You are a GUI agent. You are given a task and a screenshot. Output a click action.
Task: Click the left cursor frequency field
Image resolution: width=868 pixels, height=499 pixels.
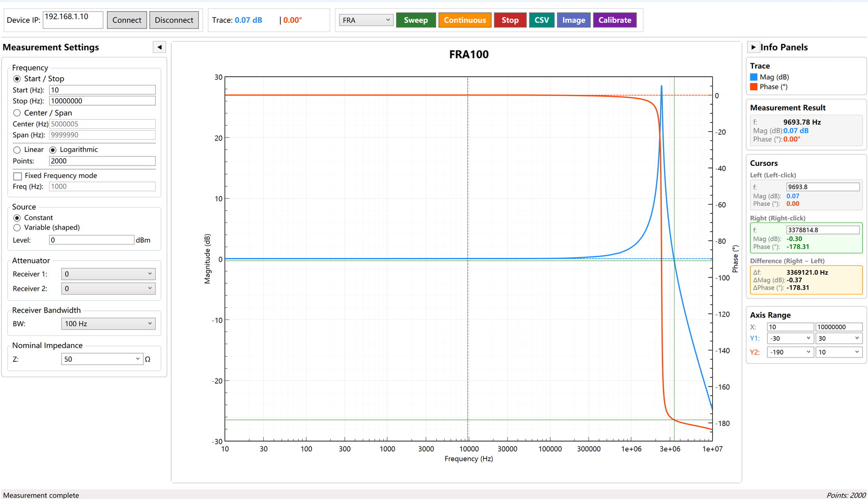[823, 187]
